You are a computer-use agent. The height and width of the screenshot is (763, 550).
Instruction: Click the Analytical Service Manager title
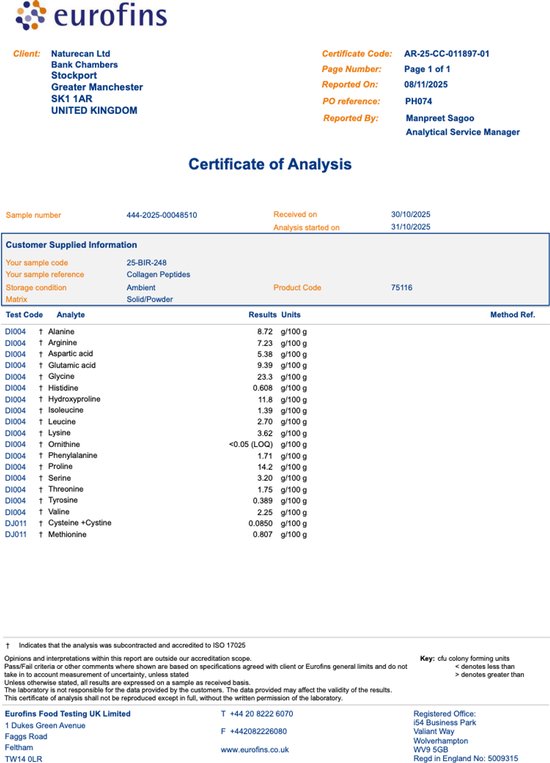coord(463,132)
